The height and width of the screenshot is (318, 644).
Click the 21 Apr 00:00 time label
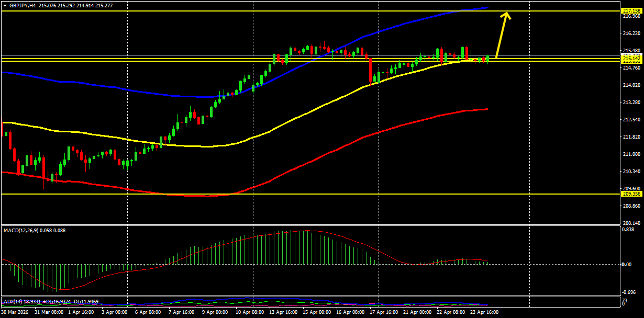[418, 312]
